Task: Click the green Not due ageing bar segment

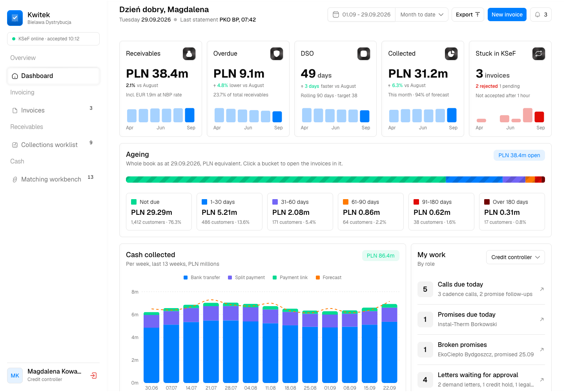Action: [286, 180]
